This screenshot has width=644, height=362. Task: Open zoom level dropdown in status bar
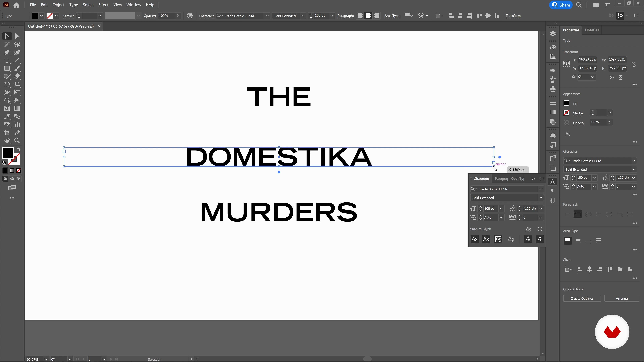click(45, 359)
